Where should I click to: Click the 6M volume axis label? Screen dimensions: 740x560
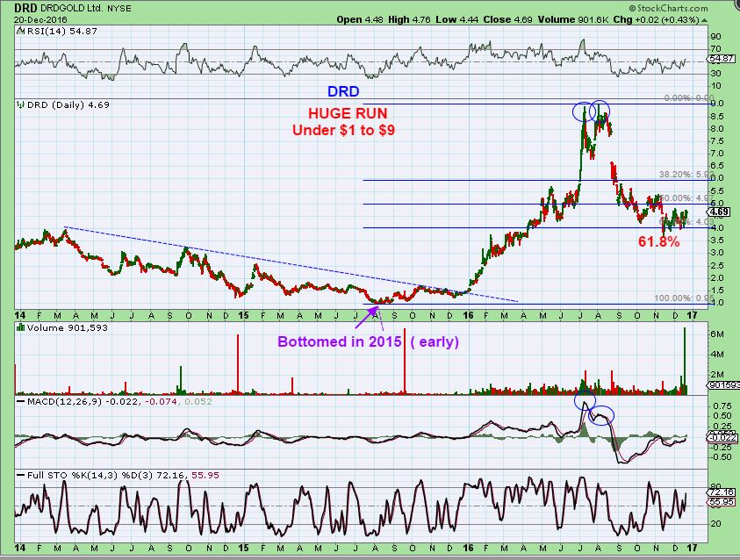coord(717,334)
